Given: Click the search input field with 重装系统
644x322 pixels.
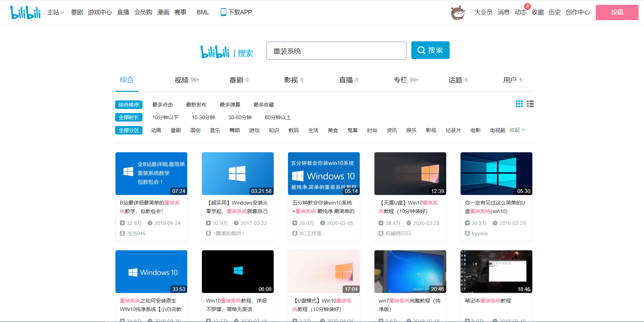Looking at the screenshot, I should (336, 51).
